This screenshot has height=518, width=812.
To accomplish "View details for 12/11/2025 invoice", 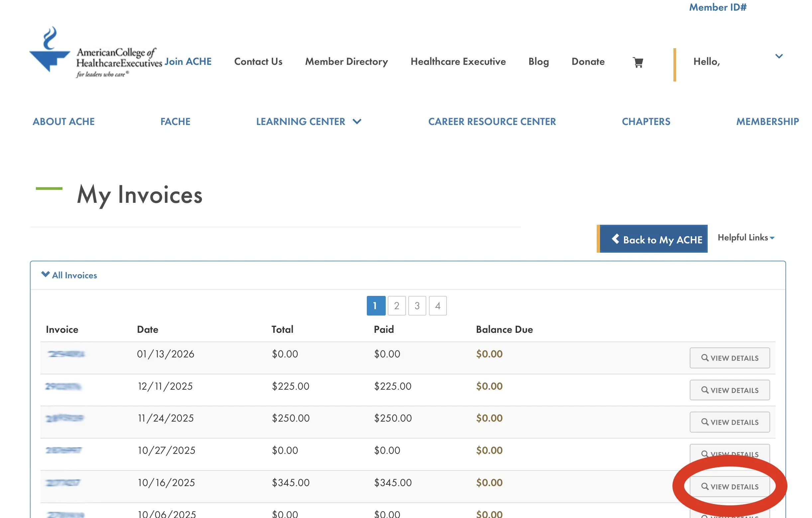I will (x=729, y=390).
